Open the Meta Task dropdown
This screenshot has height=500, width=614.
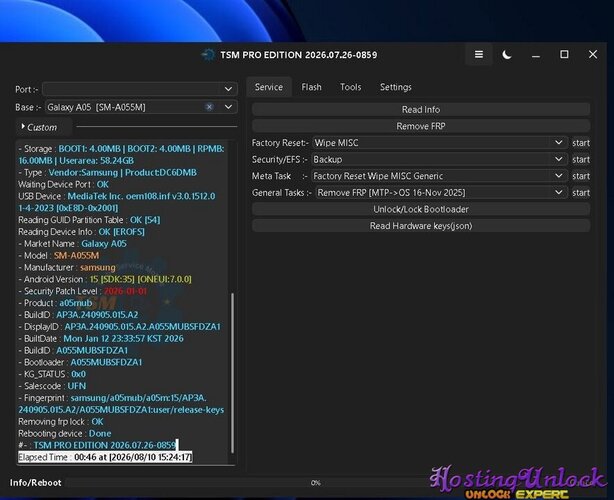[x=439, y=176]
